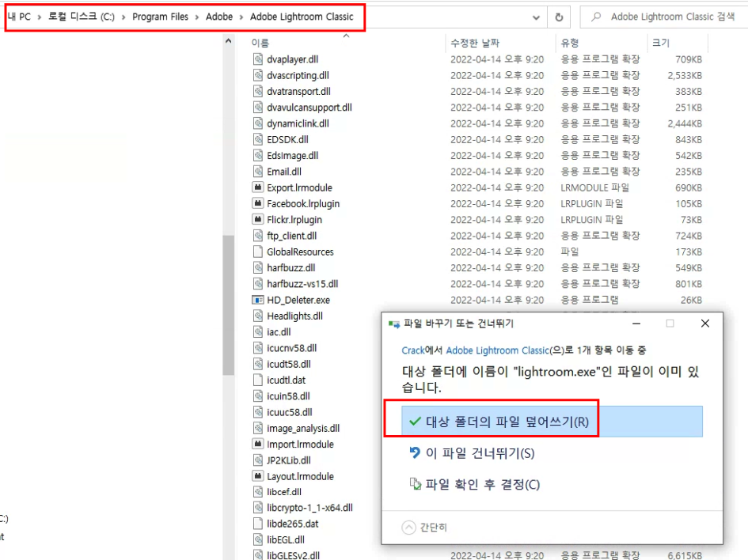
Task: Click the HD_Deleter.exe application icon
Action: (x=257, y=300)
